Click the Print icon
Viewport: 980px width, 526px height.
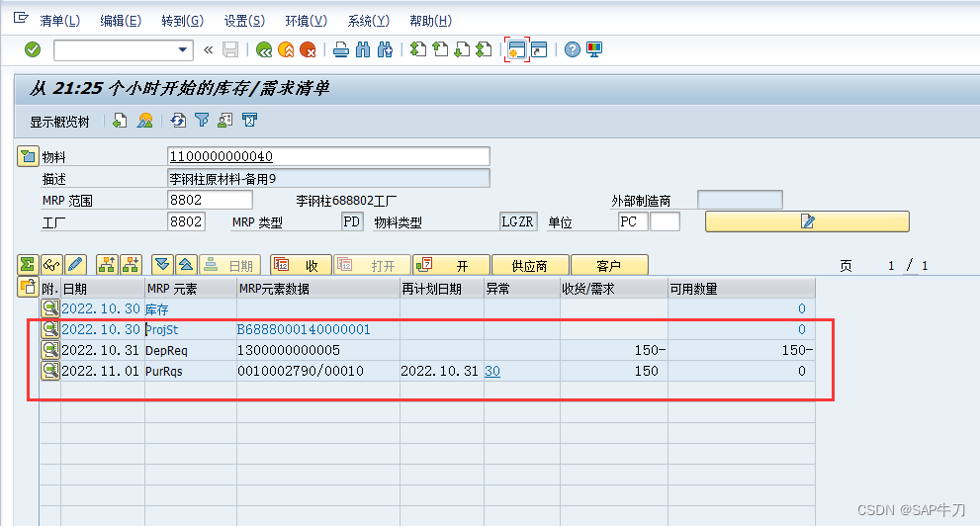(340, 49)
